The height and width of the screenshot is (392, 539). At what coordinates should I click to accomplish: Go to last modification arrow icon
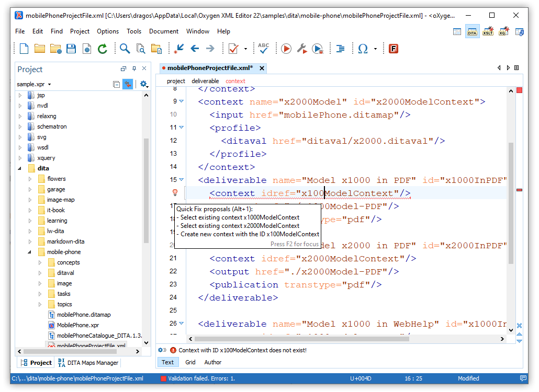179,49
